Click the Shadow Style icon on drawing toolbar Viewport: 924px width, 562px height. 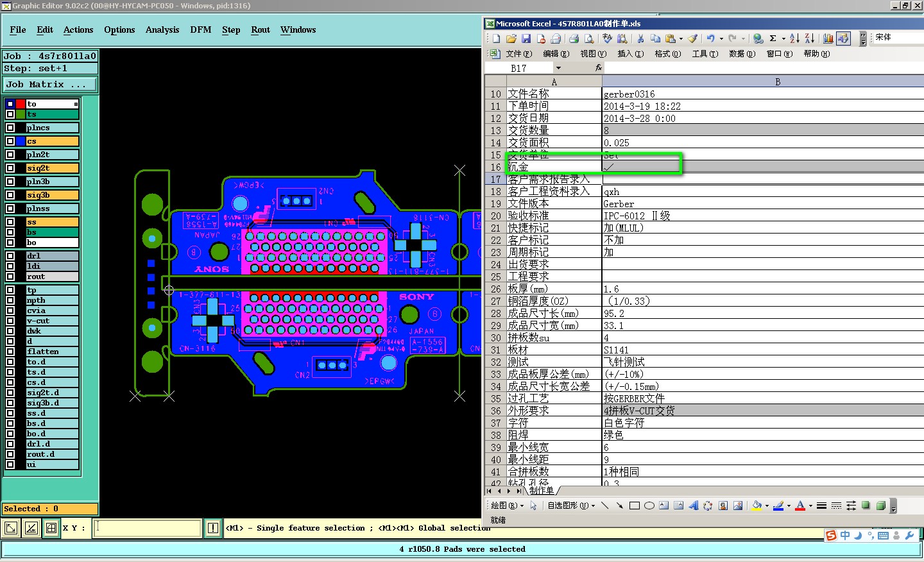(x=866, y=506)
